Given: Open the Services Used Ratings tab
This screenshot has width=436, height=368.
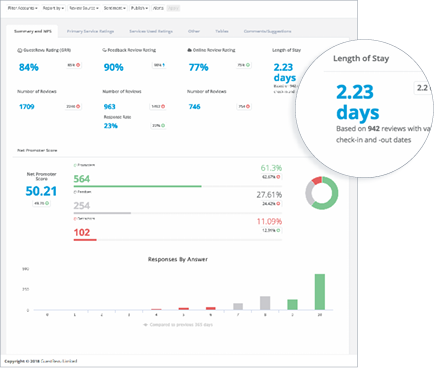Looking at the screenshot, I should click(x=151, y=31).
